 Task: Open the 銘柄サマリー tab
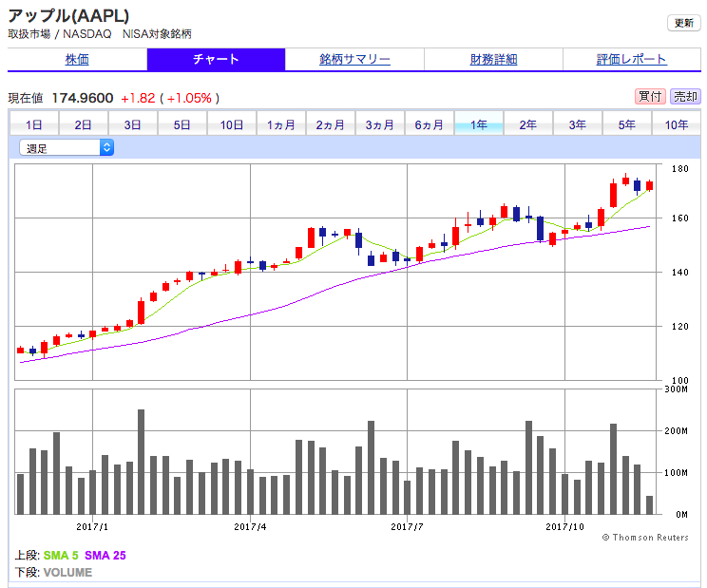point(354,60)
